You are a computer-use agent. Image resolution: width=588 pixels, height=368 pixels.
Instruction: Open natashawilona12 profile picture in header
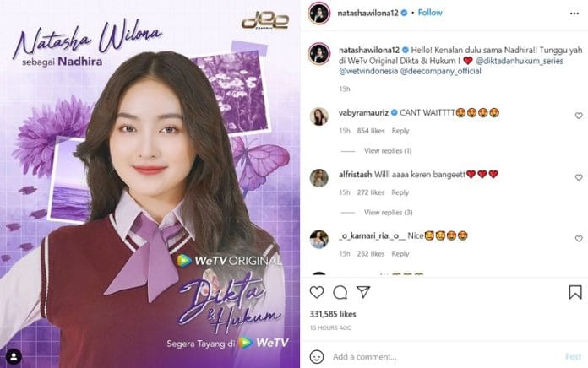318,14
